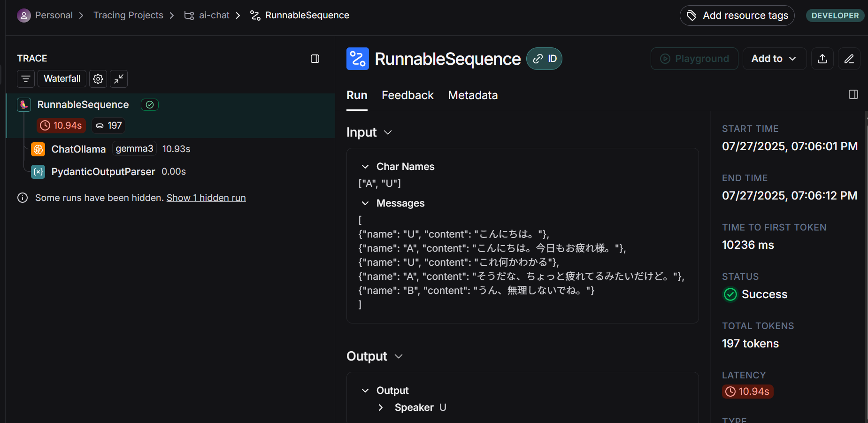Viewport: 868px width, 423px height.
Task: Switch to the Feedback tab
Action: 407,95
